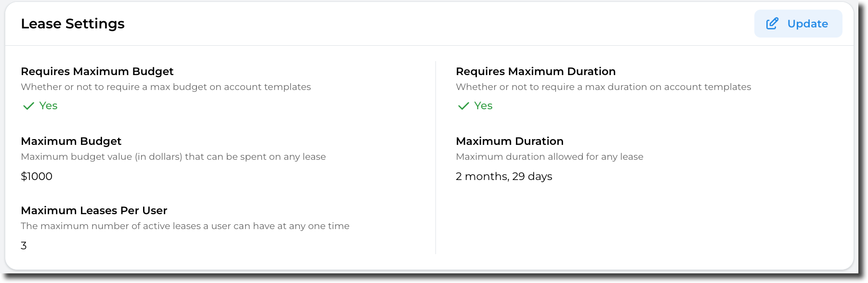This screenshot has height=283, width=868.
Task: Click the Maximum Budget field title
Action: [x=71, y=141]
